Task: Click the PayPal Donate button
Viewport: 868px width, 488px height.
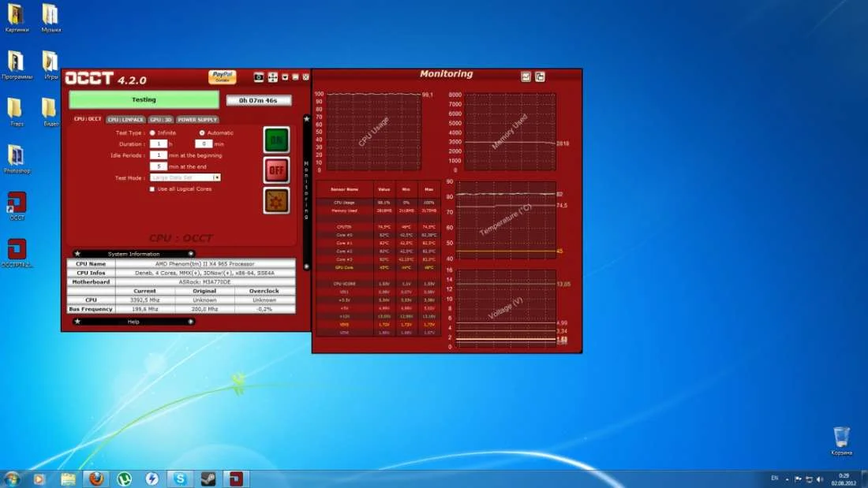Action: pyautogui.click(x=222, y=77)
